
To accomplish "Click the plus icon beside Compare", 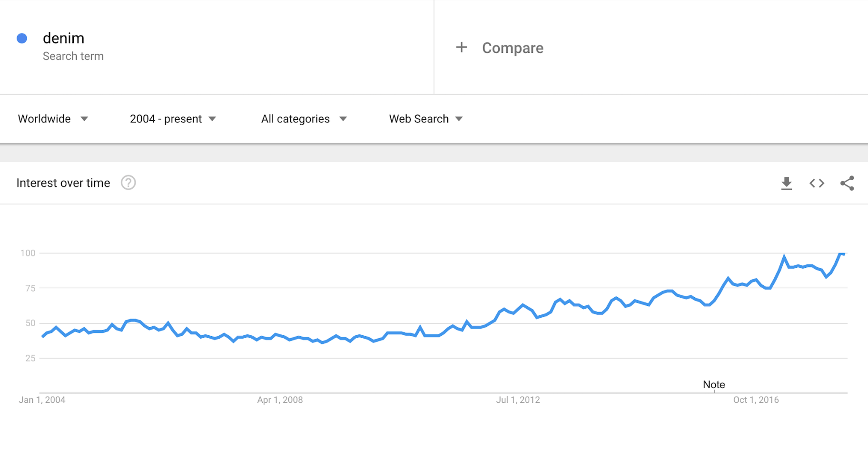I will [461, 48].
